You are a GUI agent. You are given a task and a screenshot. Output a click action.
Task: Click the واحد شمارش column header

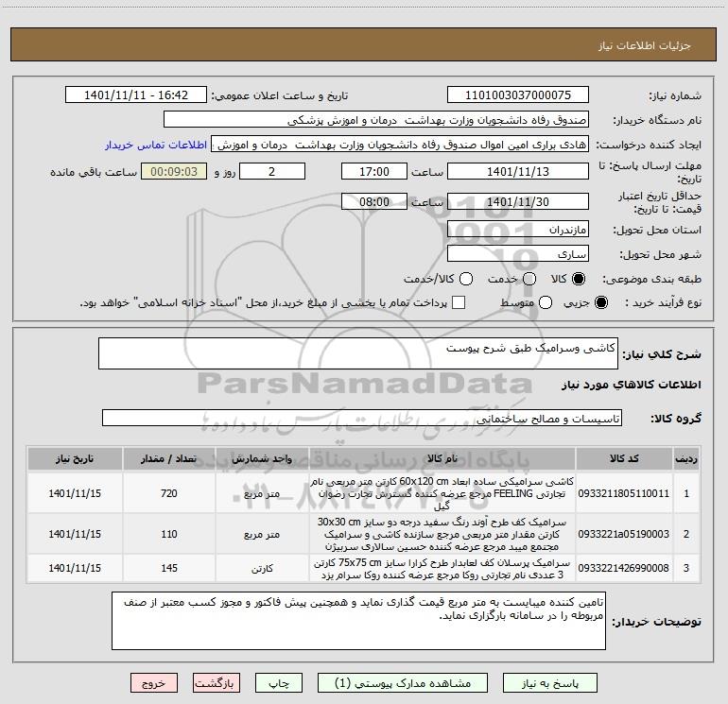(x=262, y=458)
